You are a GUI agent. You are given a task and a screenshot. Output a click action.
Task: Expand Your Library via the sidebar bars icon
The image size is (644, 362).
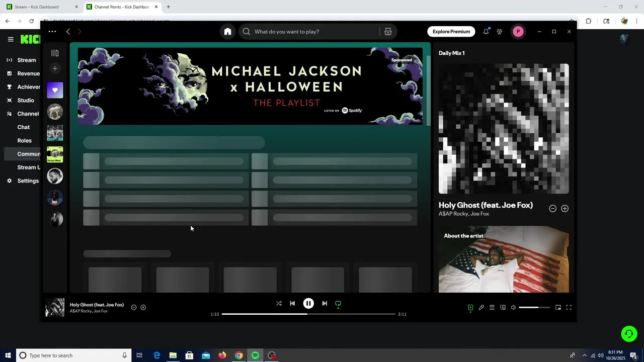click(x=55, y=53)
